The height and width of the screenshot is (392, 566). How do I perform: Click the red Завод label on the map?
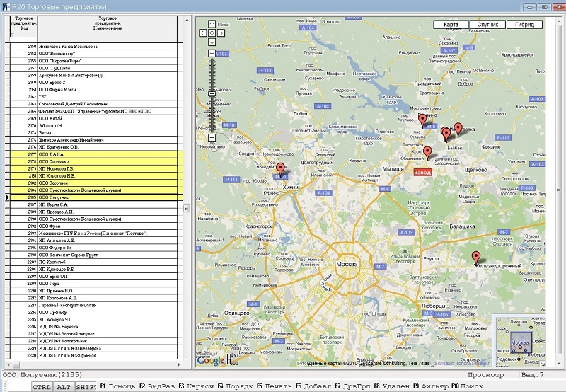click(422, 172)
